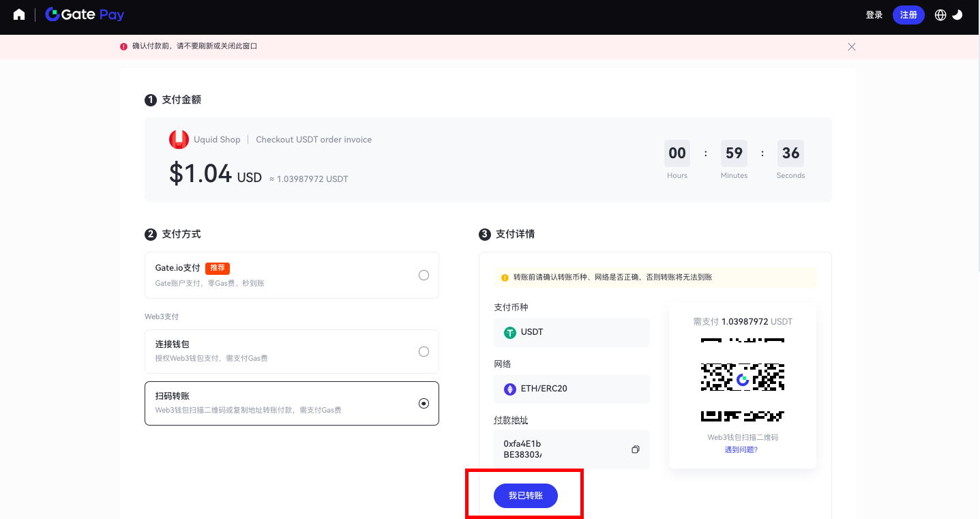Viewport: 980px width, 519px height.
Task: Click the 登录 login link
Action: (x=874, y=15)
